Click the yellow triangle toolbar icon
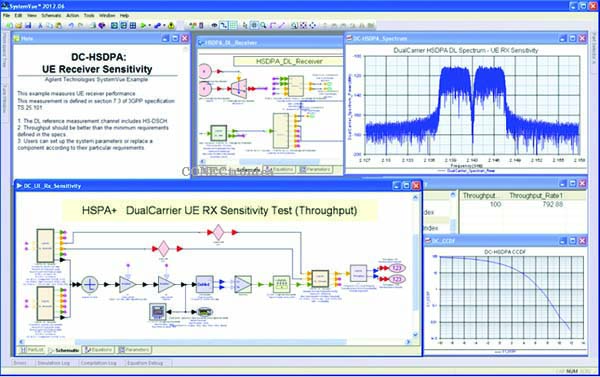The image size is (600, 377). point(171,26)
